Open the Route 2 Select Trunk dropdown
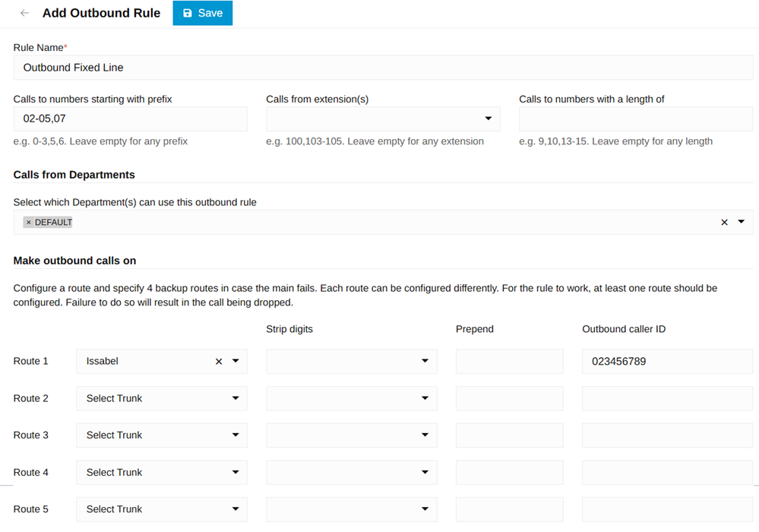This screenshot has height=532, width=759. click(x=162, y=398)
